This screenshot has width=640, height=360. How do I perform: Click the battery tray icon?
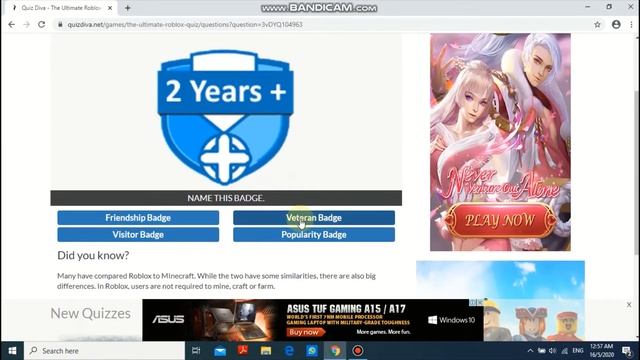(542, 351)
